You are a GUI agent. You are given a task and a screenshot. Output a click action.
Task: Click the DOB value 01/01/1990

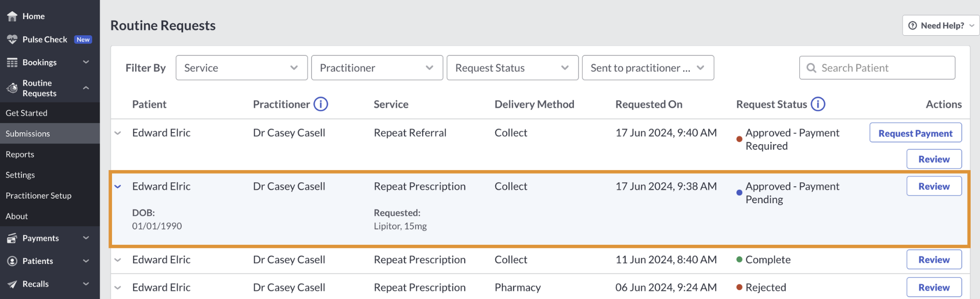tap(157, 226)
